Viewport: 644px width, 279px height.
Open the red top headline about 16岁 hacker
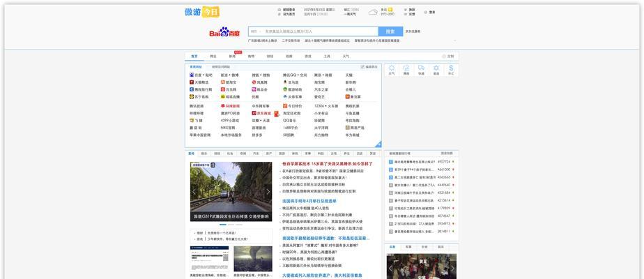[x=328, y=164]
